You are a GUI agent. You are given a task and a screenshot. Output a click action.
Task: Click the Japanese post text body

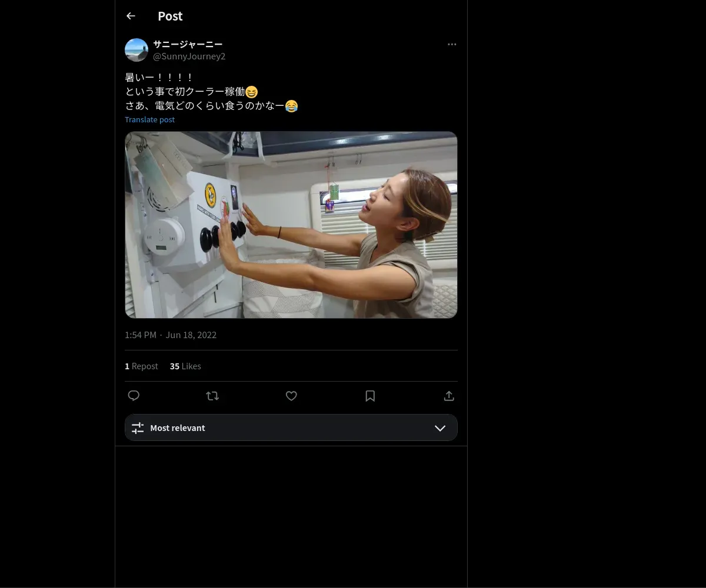(x=212, y=92)
